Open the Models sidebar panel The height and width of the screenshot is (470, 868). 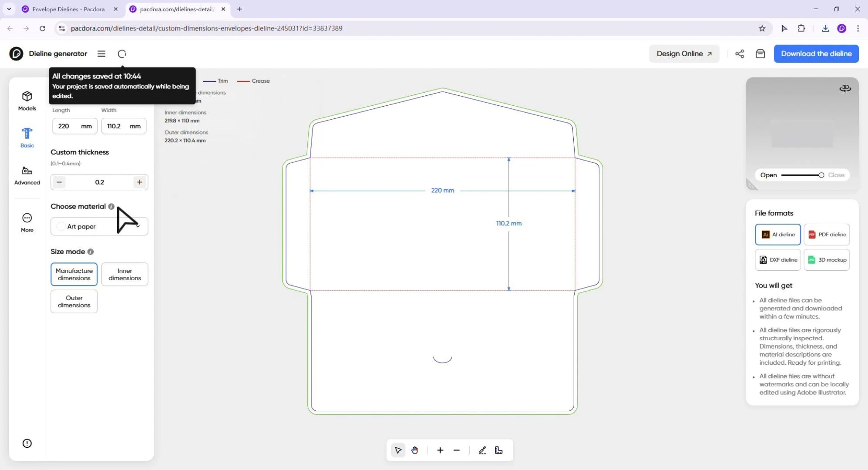click(x=27, y=101)
